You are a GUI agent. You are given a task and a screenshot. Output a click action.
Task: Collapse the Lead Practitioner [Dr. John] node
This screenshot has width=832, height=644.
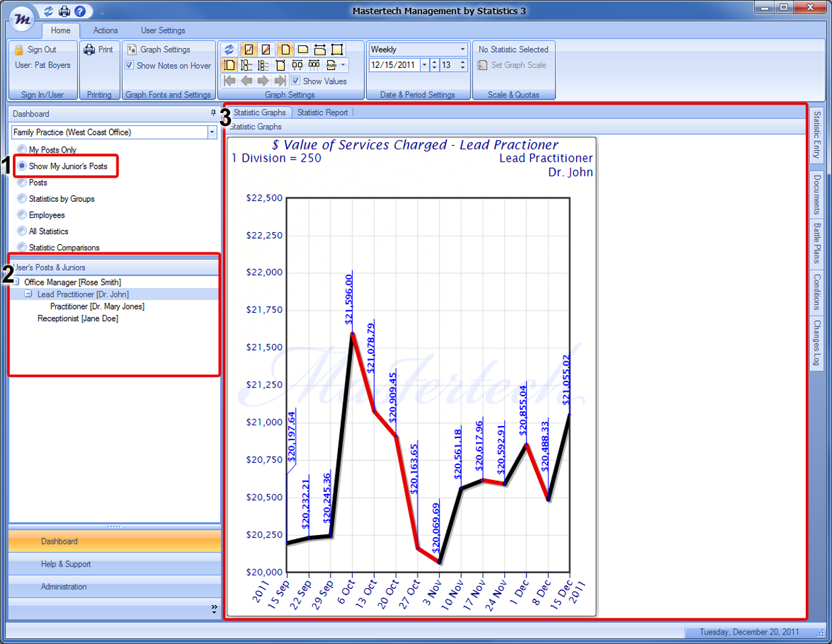[x=28, y=294]
